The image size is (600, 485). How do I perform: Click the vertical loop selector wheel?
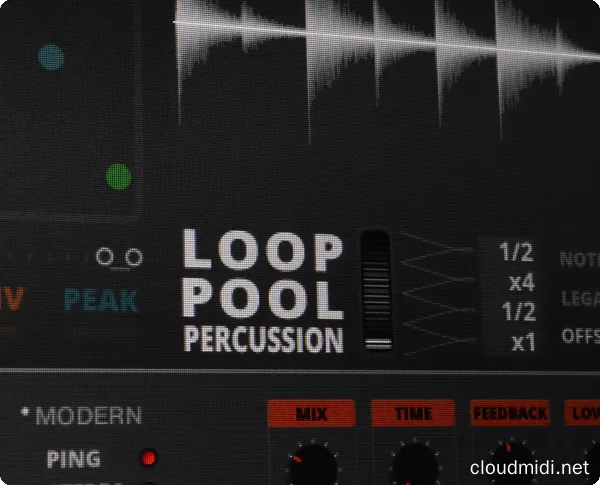[377, 290]
